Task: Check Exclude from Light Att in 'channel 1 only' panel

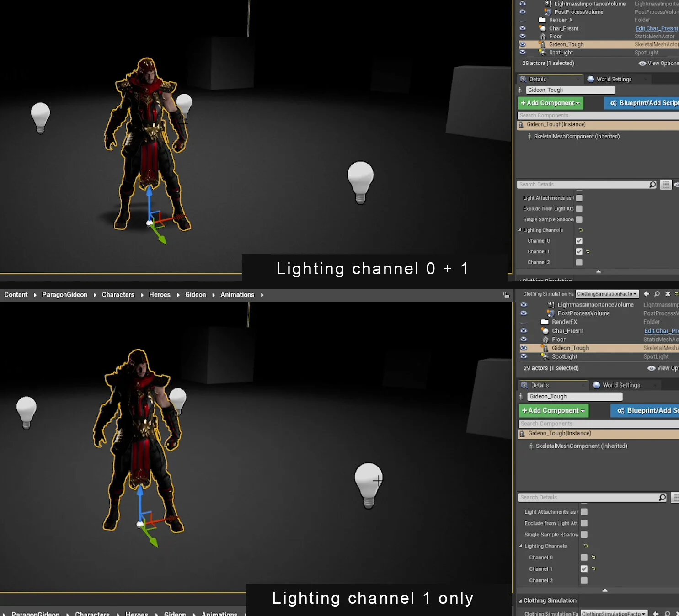Action: pyautogui.click(x=584, y=523)
